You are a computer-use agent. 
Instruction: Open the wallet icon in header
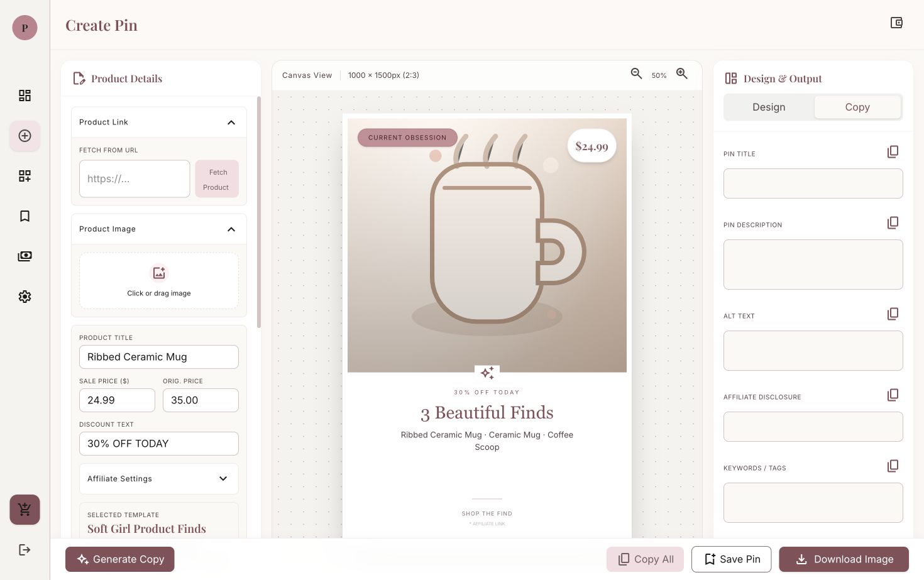[896, 23]
